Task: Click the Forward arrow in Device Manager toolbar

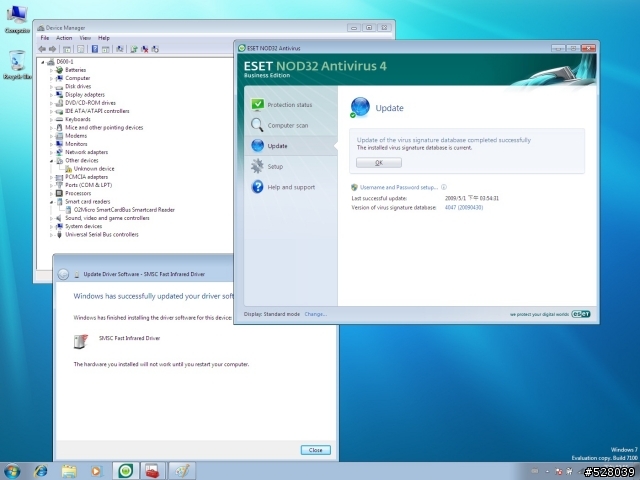Action: 52,49
